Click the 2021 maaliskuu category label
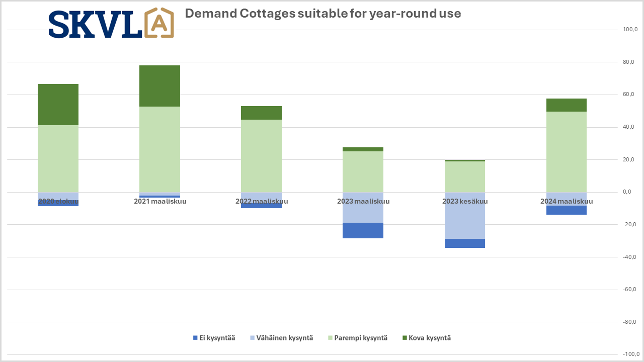 (x=159, y=202)
